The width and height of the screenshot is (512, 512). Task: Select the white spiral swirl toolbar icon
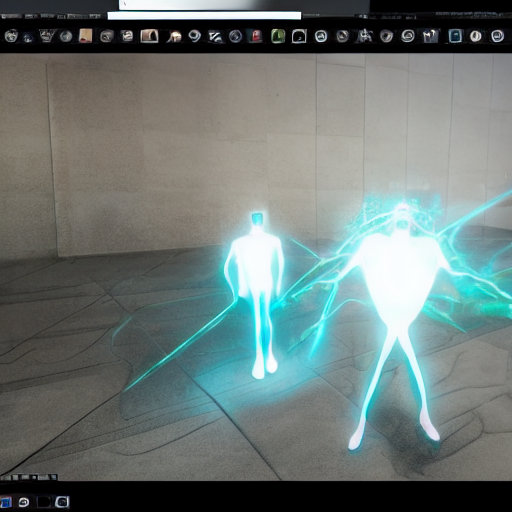tap(195, 36)
